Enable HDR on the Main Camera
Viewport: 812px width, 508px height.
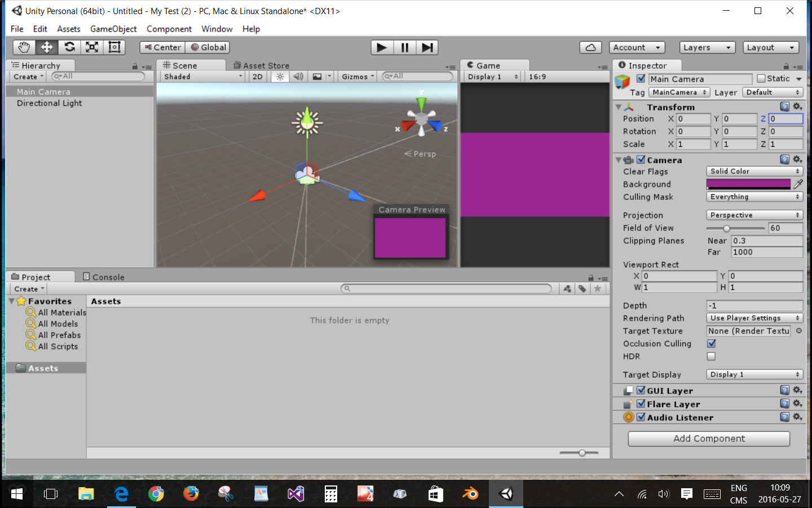[x=711, y=356]
